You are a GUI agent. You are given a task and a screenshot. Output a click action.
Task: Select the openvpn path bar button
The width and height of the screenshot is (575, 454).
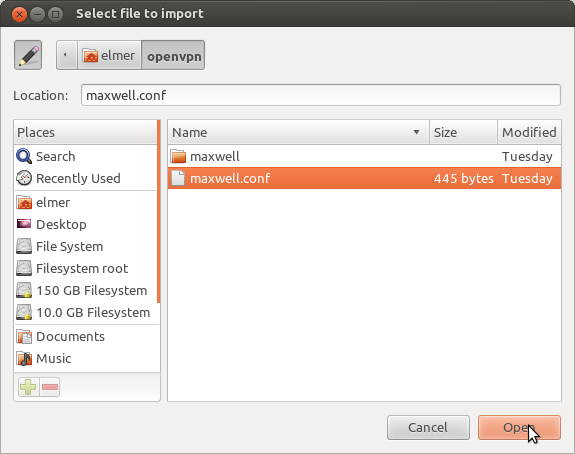coord(173,55)
